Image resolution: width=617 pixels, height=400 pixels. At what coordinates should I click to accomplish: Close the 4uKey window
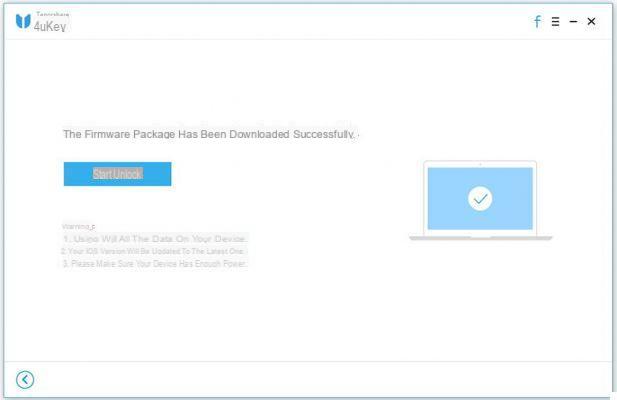591,21
